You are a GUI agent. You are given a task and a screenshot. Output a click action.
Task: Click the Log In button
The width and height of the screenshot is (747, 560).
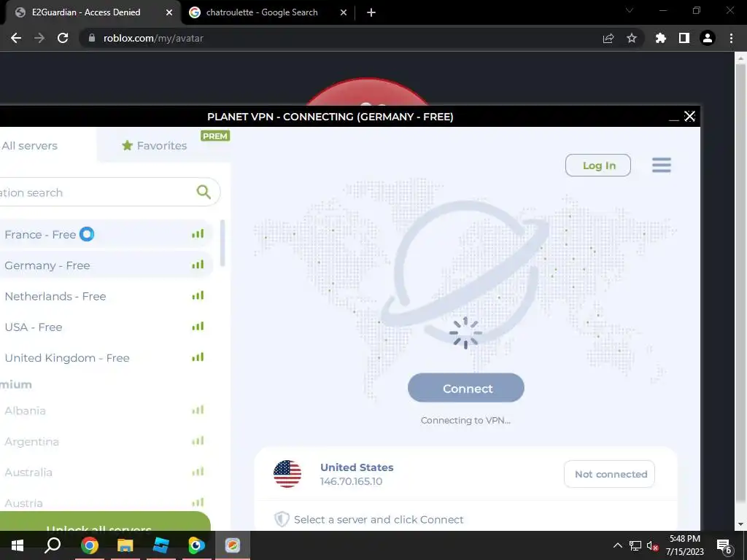598,166
